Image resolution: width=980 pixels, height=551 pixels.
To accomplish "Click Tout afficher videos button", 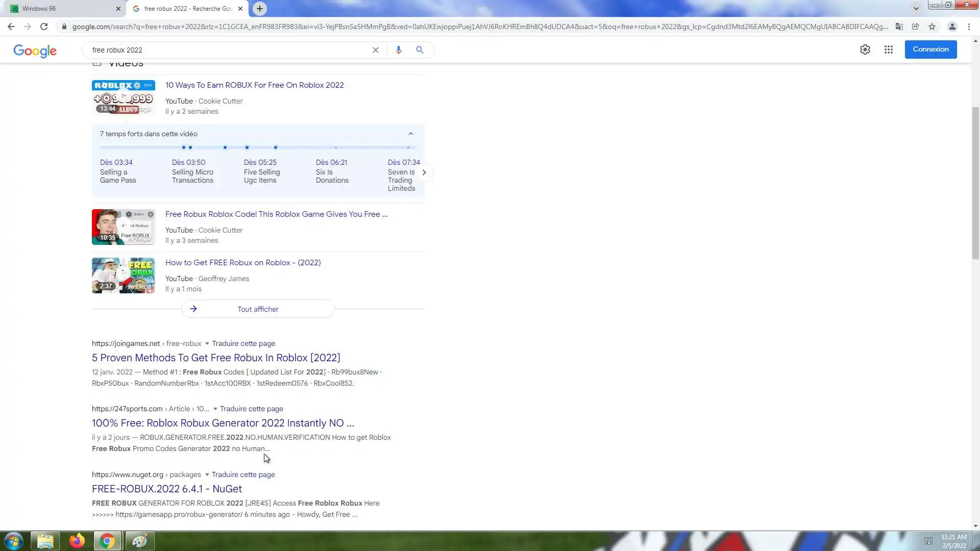I will (258, 309).
